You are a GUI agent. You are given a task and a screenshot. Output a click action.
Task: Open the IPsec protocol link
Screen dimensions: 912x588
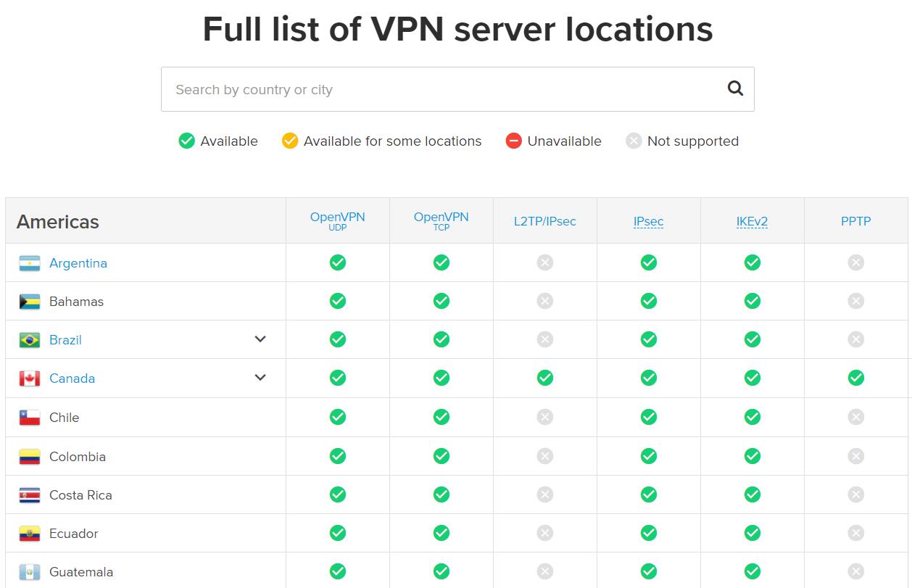[648, 222]
